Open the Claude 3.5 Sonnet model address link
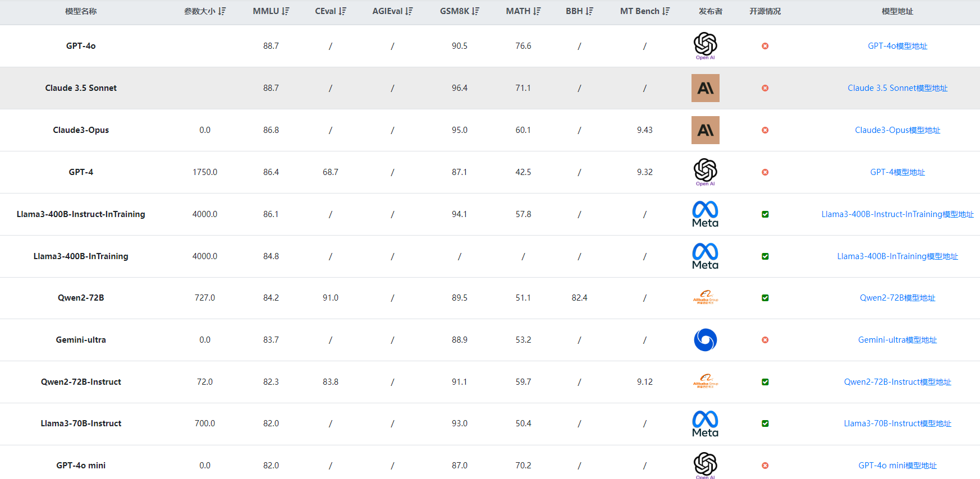 [x=897, y=88]
